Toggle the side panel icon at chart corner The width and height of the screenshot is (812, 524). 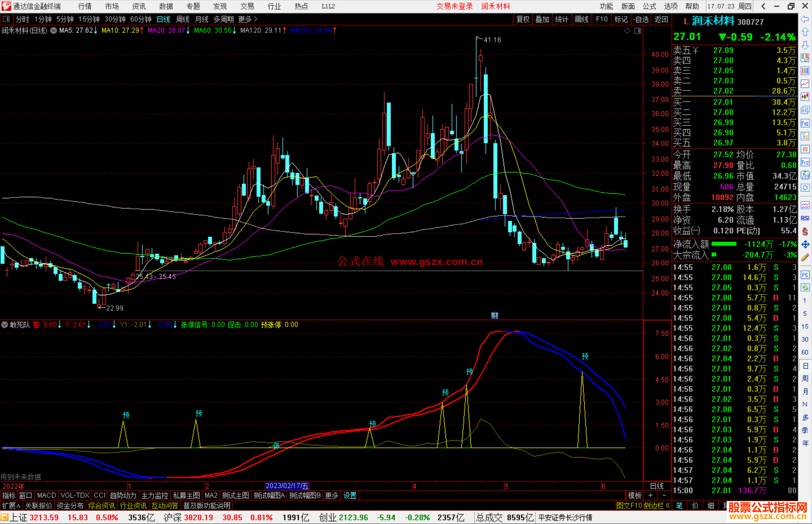click(638, 31)
